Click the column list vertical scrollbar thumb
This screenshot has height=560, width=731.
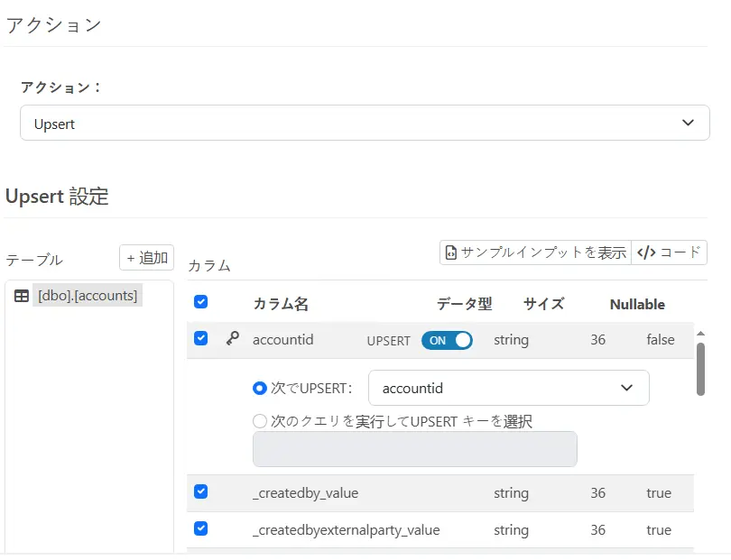[x=700, y=368]
